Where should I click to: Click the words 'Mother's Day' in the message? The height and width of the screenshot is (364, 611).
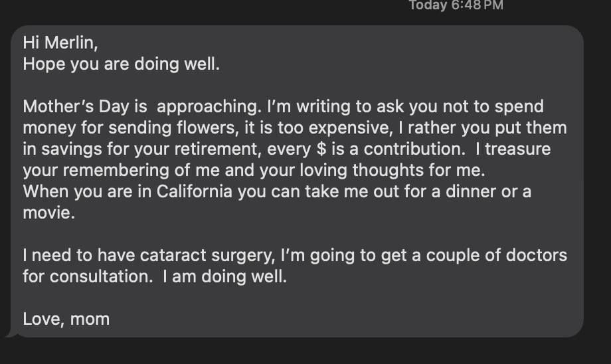pyautogui.click(x=76, y=106)
